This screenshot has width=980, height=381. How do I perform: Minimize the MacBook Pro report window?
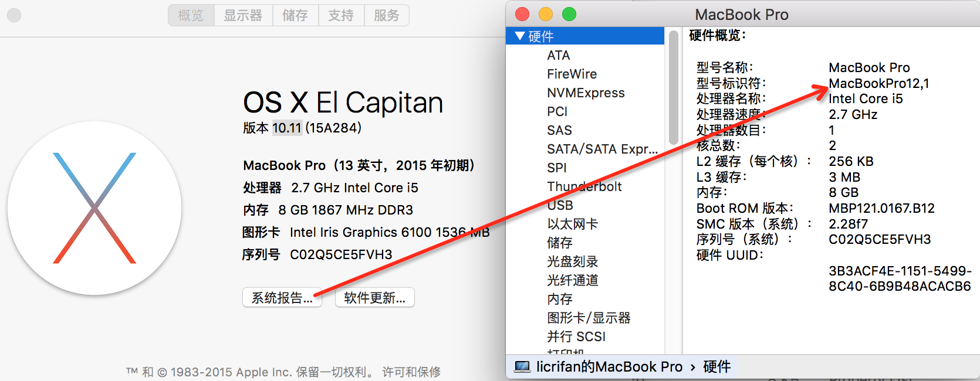[x=546, y=14]
